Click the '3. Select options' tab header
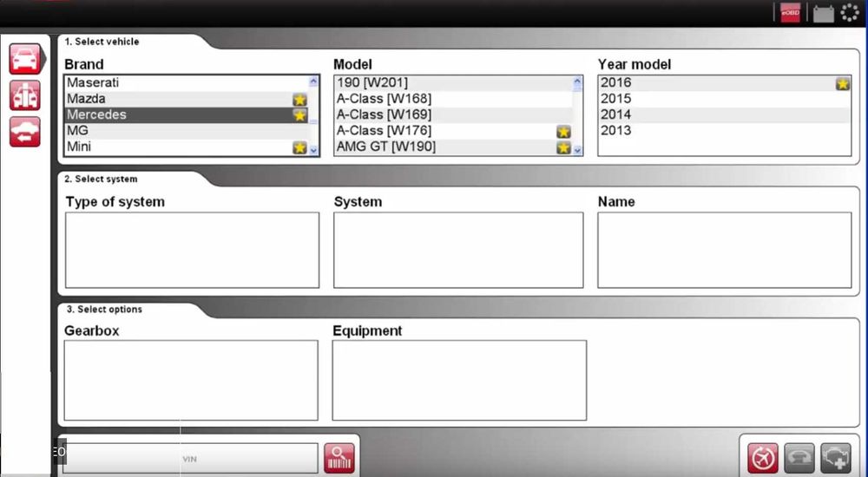The image size is (868, 477). (104, 310)
